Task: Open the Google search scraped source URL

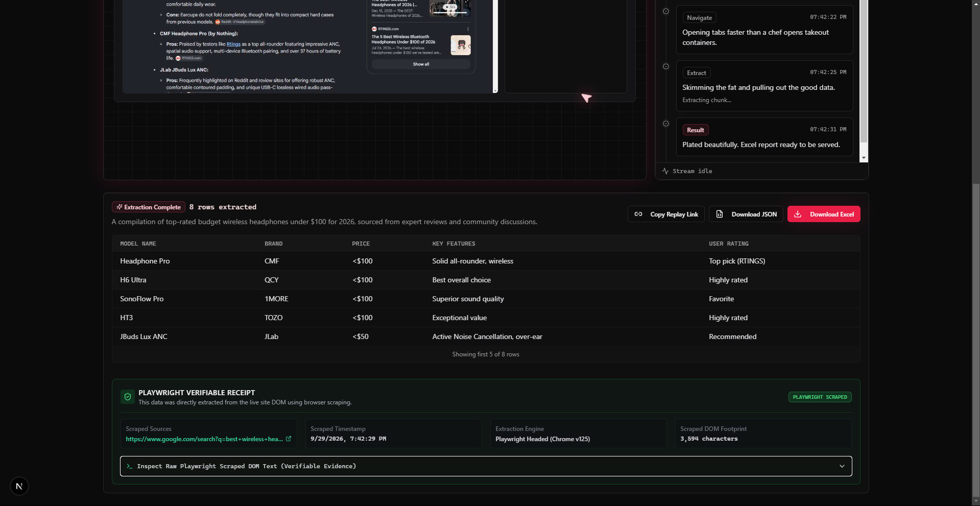Action: [x=204, y=439]
